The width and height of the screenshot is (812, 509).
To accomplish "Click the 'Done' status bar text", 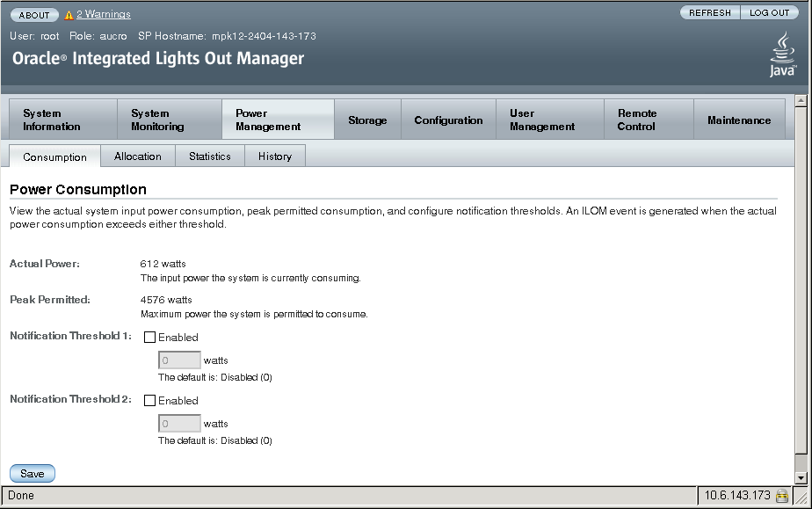I will click(x=21, y=496).
